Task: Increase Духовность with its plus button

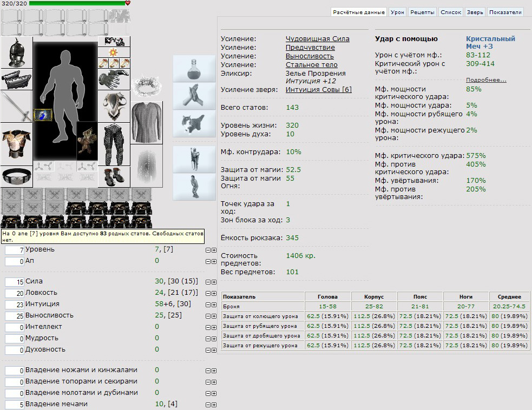Action: tap(214, 351)
